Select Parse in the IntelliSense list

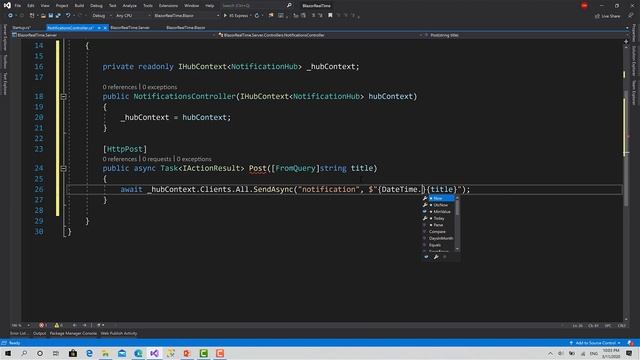439,225
